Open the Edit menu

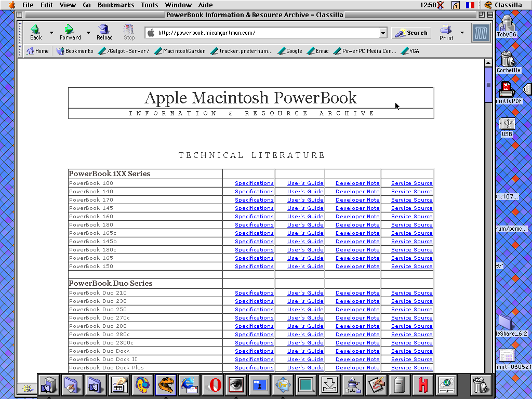tap(46, 5)
